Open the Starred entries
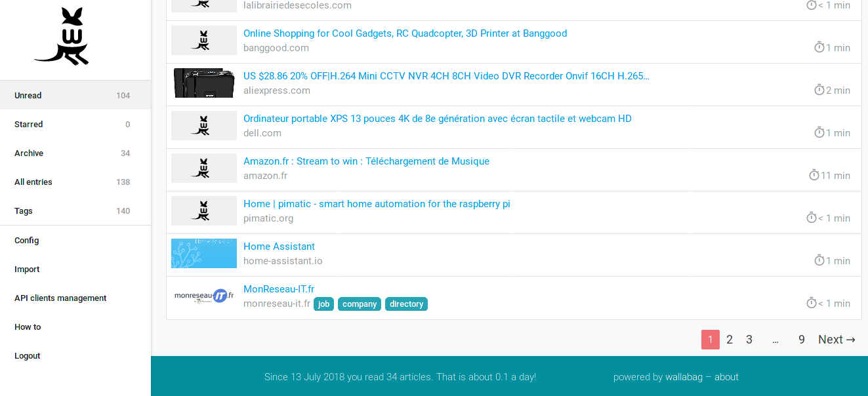868x396 pixels. click(75, 124)
